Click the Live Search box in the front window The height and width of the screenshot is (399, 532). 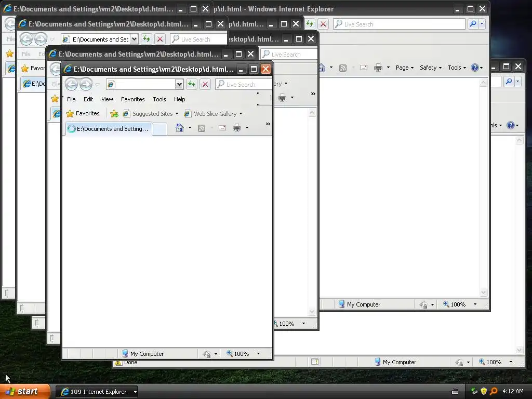[x=244, y=84]
